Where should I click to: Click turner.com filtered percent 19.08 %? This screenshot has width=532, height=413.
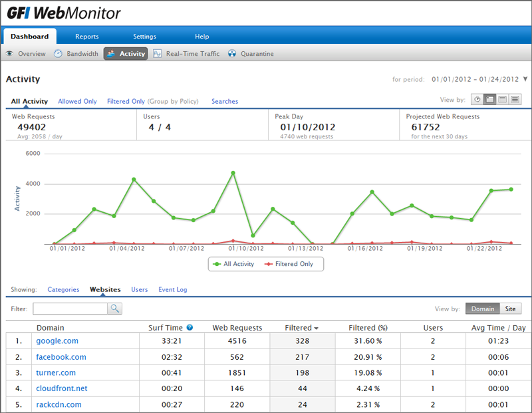(x=368, y=372)
